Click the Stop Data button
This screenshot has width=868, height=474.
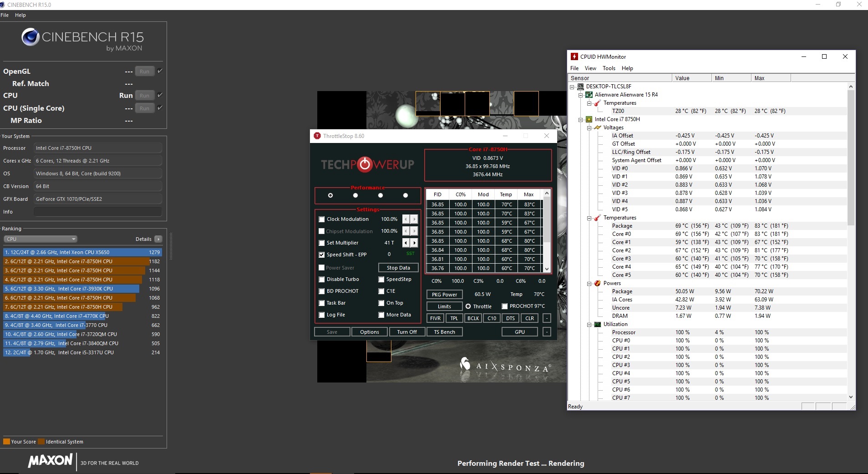click(398, 268)
